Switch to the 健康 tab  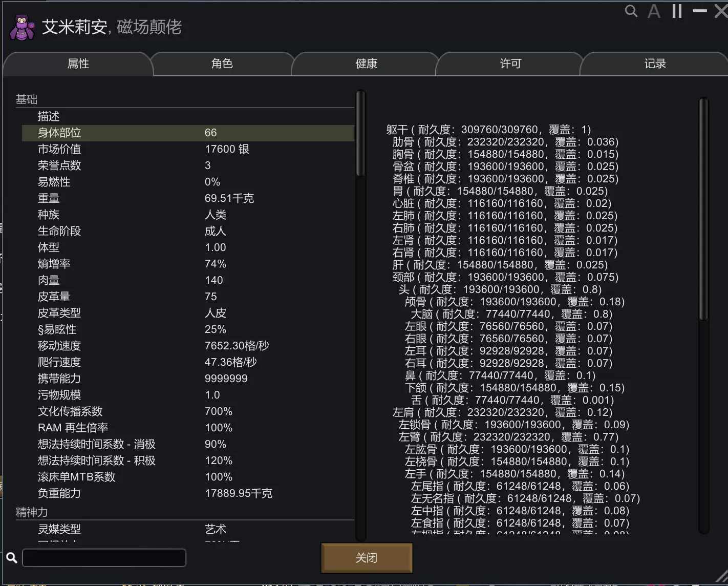point(366,64)
